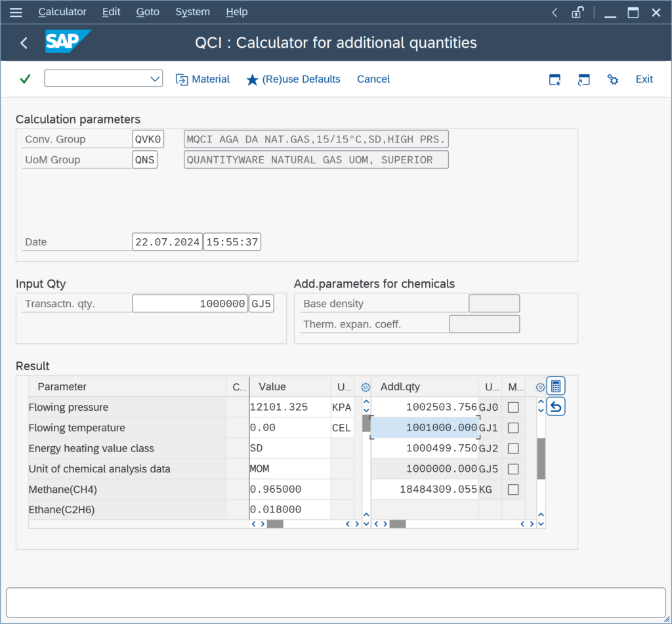Click the Parameter column header
The height and width of the screenshot is (624, 672).
[x=127, y=387]
